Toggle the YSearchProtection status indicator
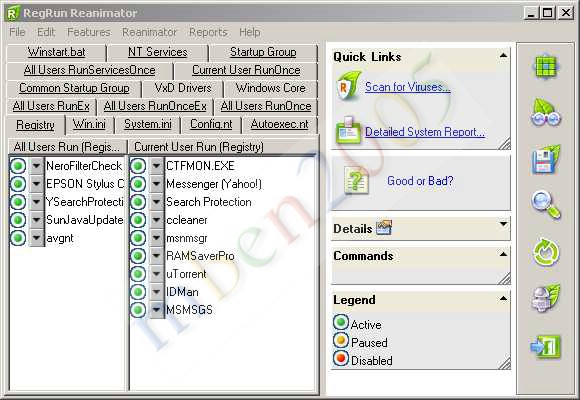The width and height of the screenshot is (580, 400). 18,202
